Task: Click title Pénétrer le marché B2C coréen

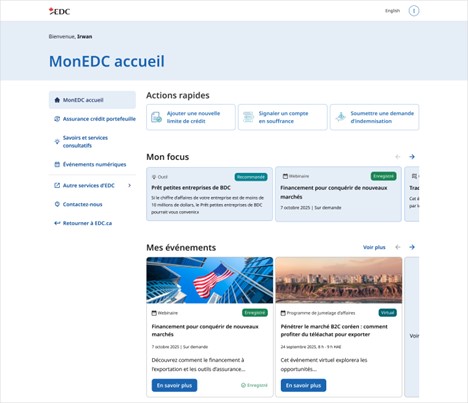Action: (334, 330)
